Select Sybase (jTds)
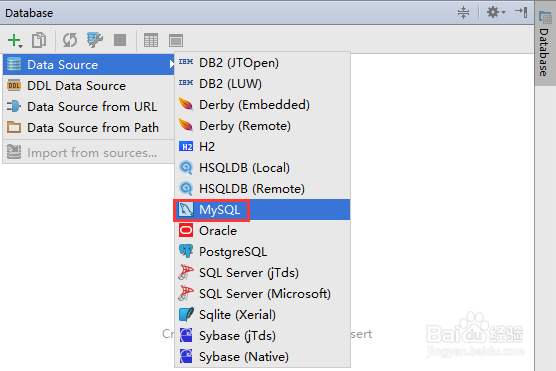The image size is (556, 371). (262, 335)
